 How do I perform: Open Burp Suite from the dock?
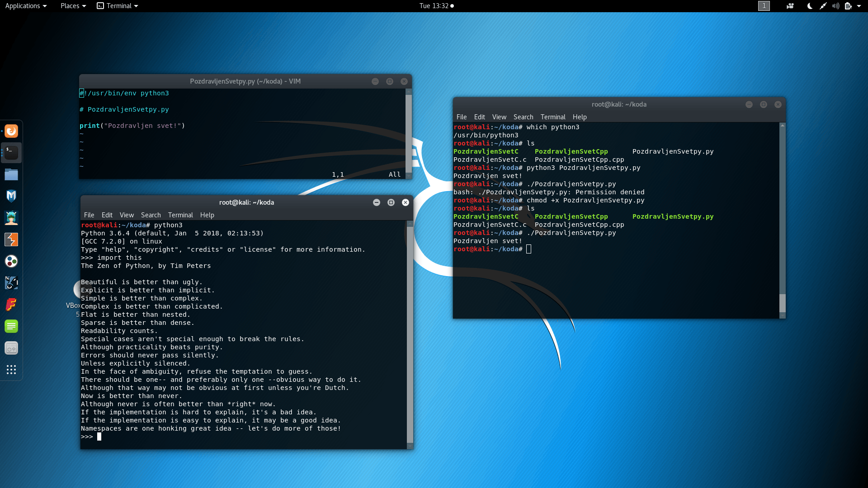(x=11, y=239)
